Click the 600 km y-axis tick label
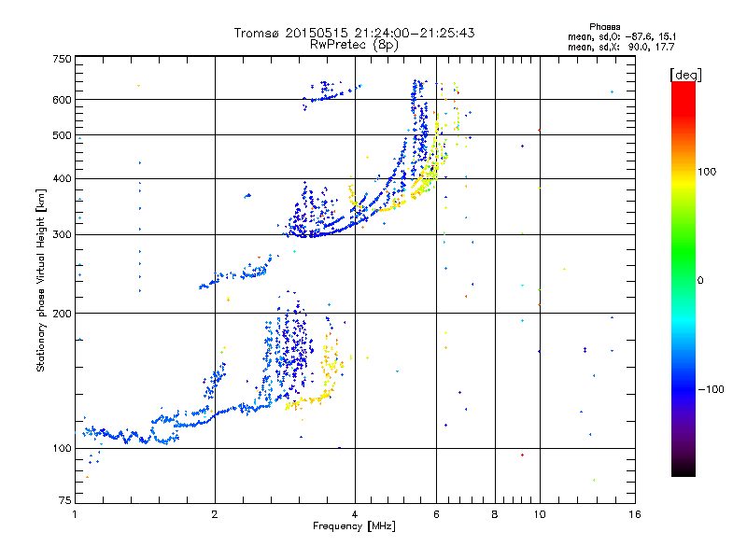The width and height of the screenshot is (747, 560). click(x=62, y=100)
